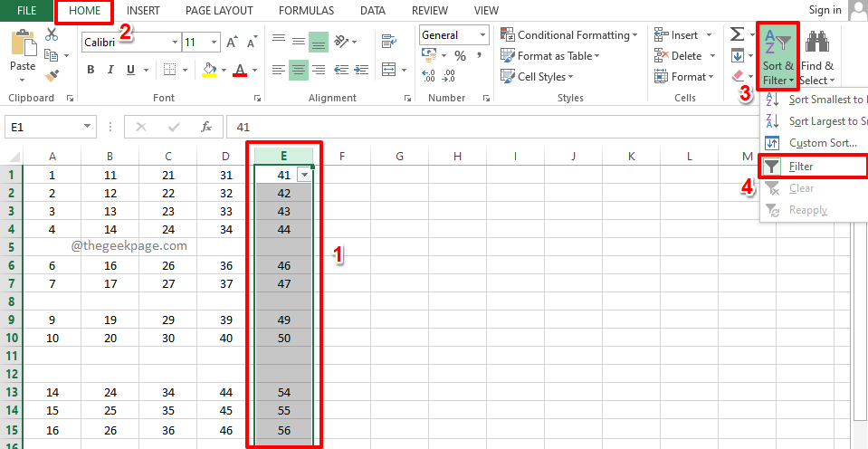Image resolution: width=868 pixels, height=449 pixels.
Task: Toggle Center text alignment
Action: coord(299,69)
